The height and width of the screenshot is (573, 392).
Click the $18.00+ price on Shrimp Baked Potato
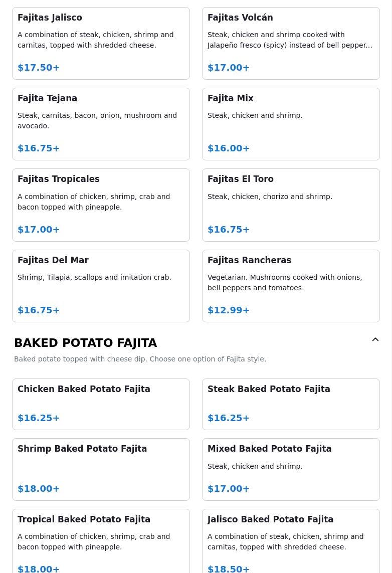(39, 489)
